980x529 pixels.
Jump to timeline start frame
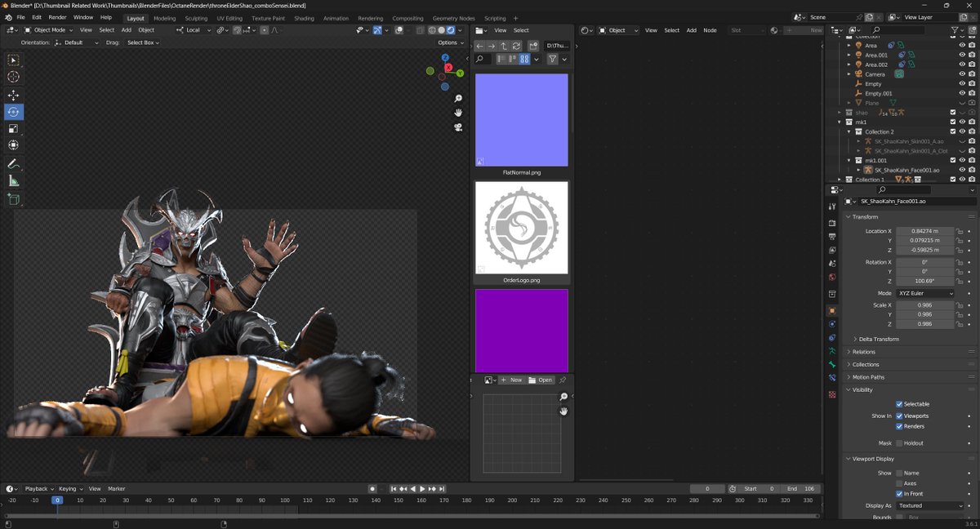(x=394, y=489)
